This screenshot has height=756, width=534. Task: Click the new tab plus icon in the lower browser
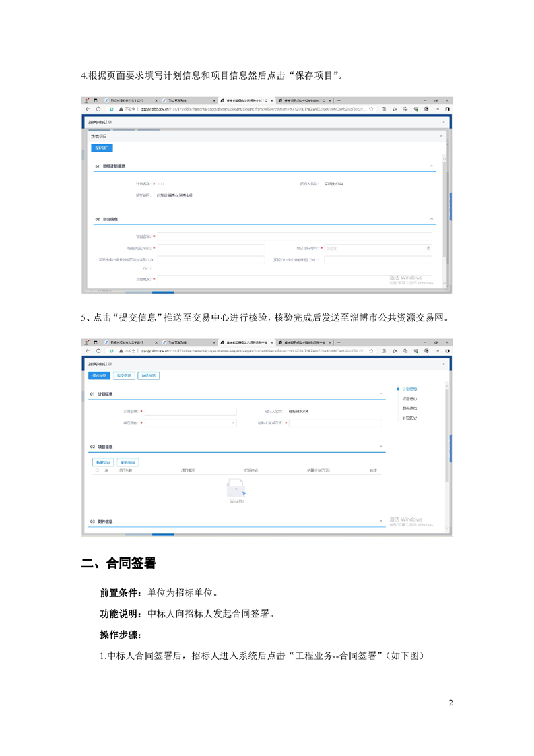pos(339,342)
